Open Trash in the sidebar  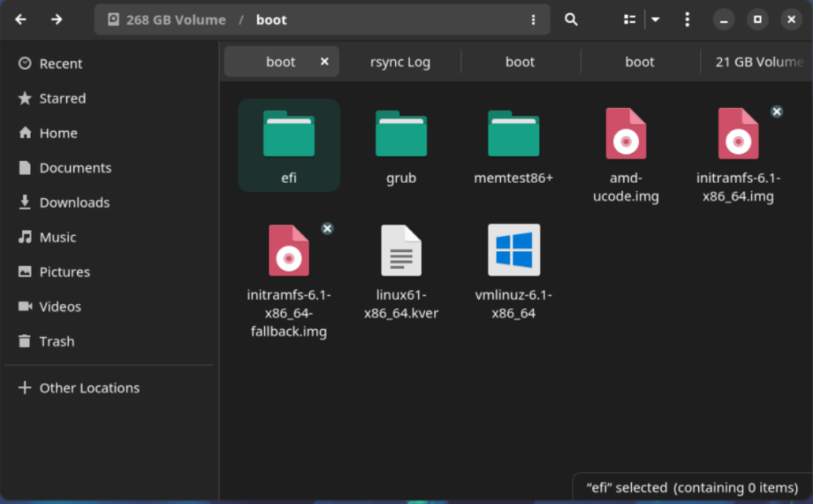109,341
